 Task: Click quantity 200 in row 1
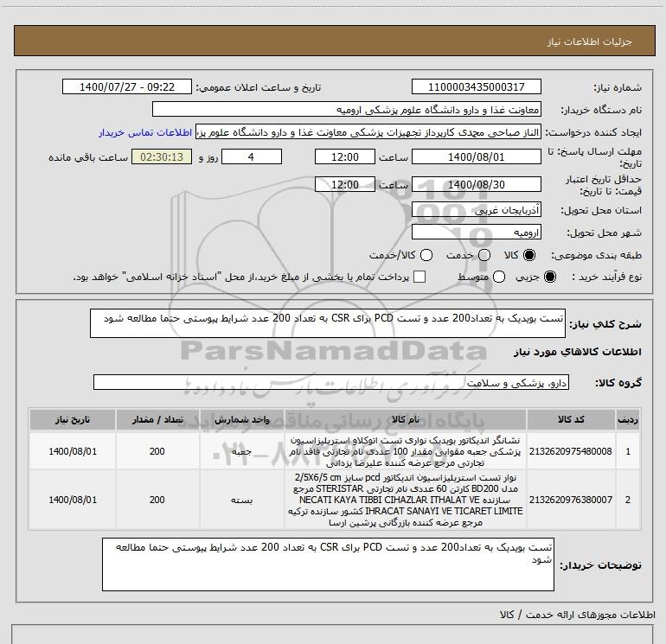[x=157, y=451]
